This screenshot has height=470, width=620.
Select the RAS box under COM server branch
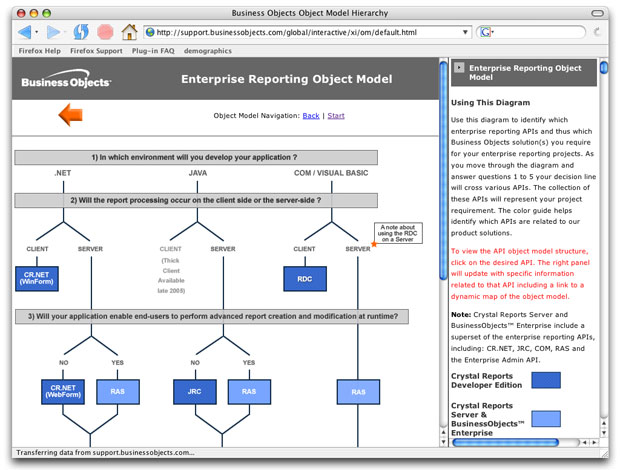coord(358,392)
